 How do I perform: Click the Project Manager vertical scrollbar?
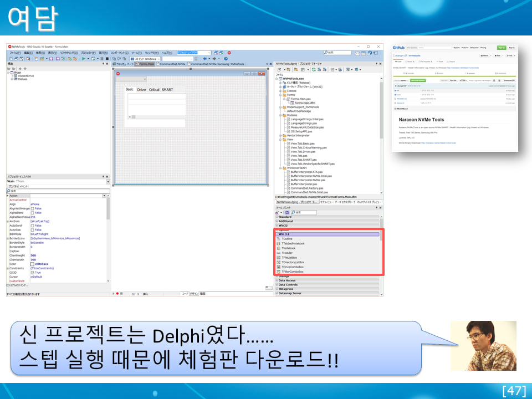[x=381, y=136]
